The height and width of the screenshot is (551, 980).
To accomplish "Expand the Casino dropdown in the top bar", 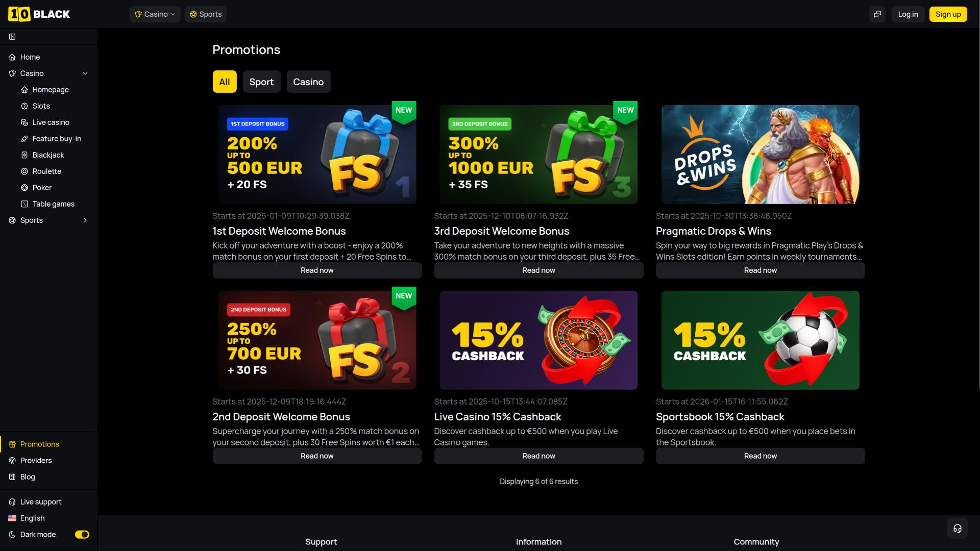I will 155,14.
